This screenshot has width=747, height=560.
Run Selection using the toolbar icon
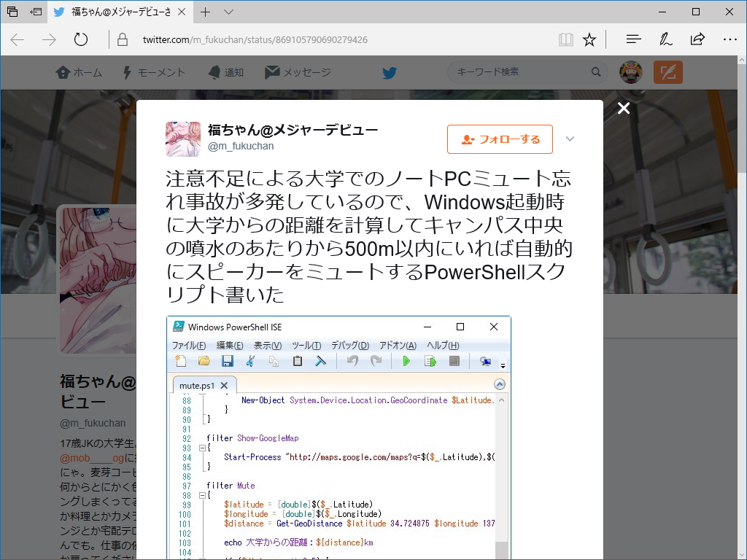[x=430, y=361]
